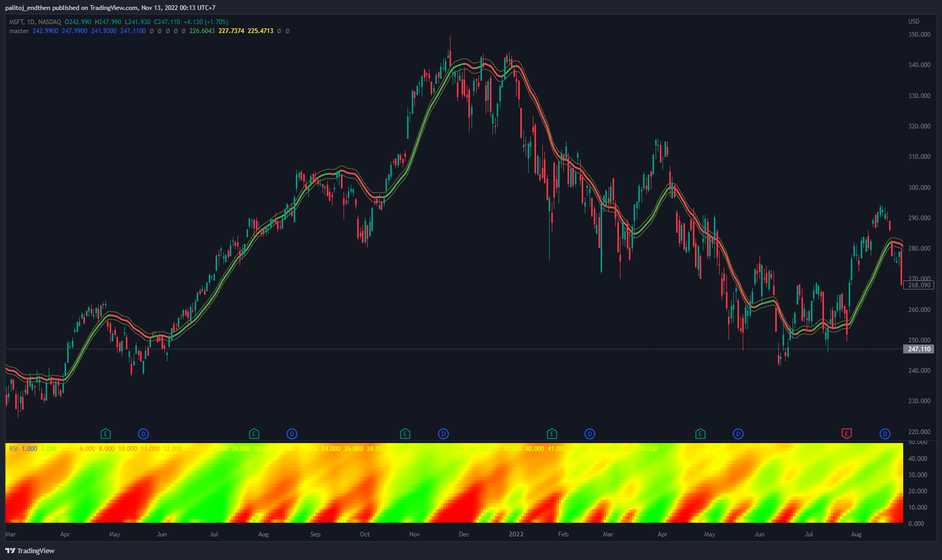The image size is (942, 560).
Task: Open the earnings E marker before Aug 2021
Action: [254, 434]
